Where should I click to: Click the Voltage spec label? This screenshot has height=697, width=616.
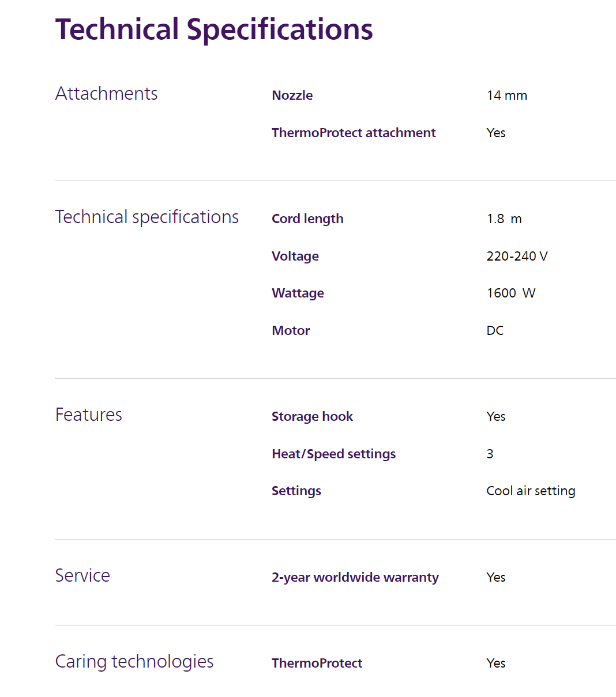point(295,256)
